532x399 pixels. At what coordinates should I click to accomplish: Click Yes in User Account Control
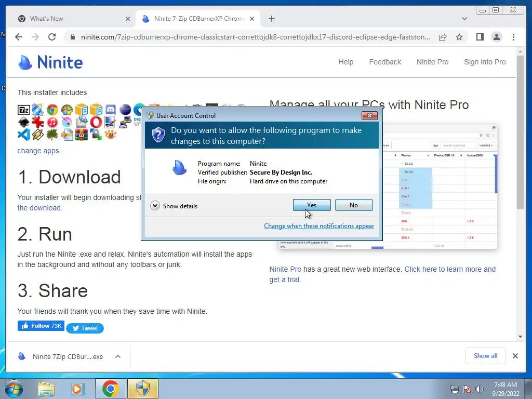(312, 205)
